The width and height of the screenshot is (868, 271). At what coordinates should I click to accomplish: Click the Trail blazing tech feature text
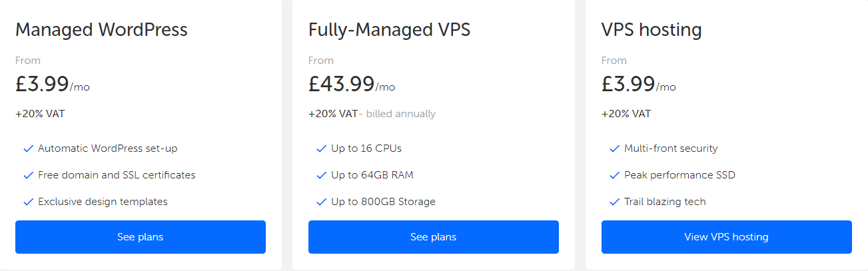(x=664, y=202)
